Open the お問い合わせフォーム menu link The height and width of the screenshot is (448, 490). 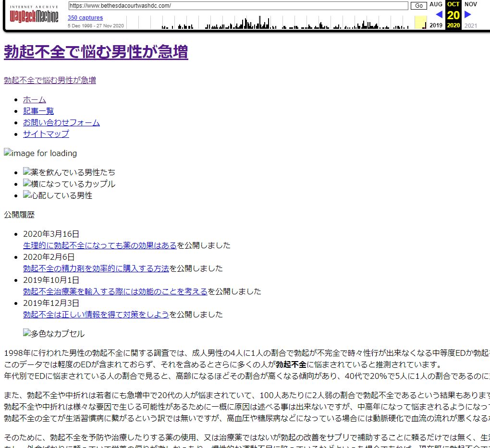pos(61,122)
